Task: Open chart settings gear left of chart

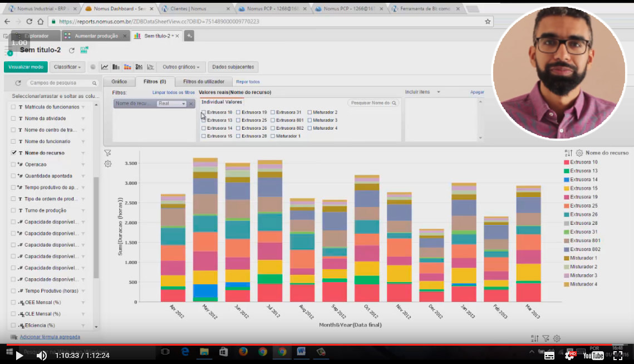Action: coord(108,164)
